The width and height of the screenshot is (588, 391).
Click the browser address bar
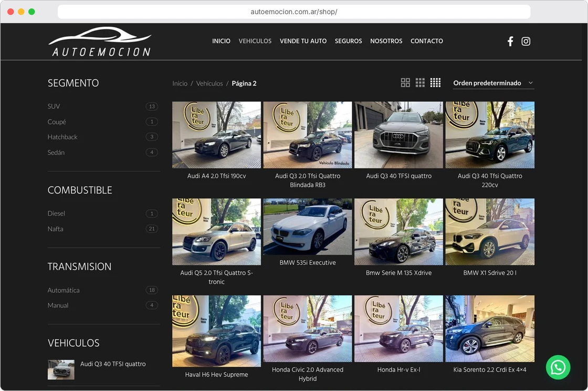pos(294,12)
